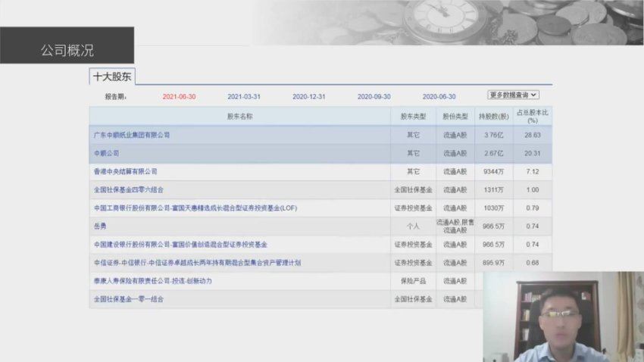Click the 3.76亿 holding value
This screenshot has height=362, width=644.
pyautogui.click(x=494, y=135)
